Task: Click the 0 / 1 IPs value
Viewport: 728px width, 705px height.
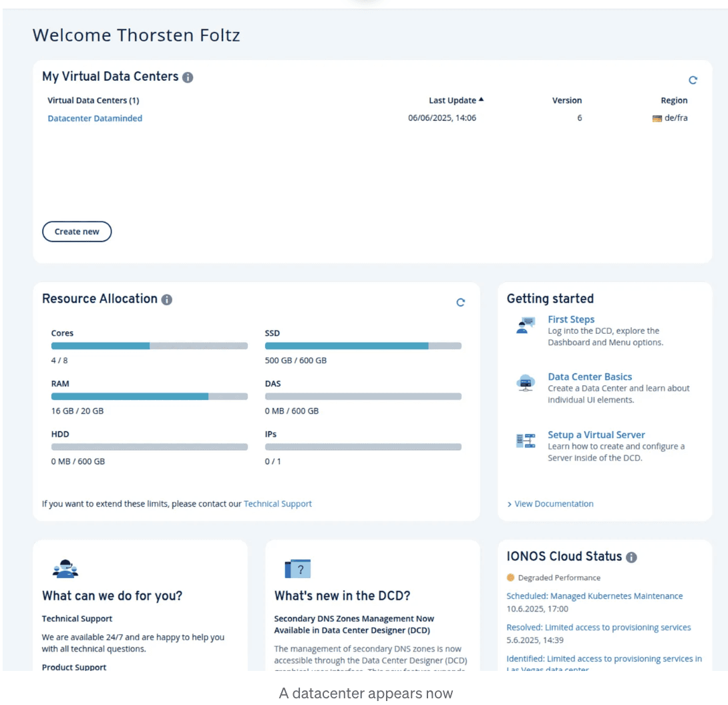Action: pyautogui.click(x=273, y=461)
